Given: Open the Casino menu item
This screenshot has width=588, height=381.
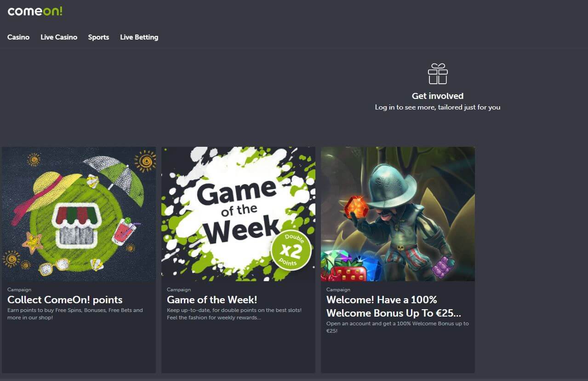Looking at the screenshot, I should (x=18, y=37).
